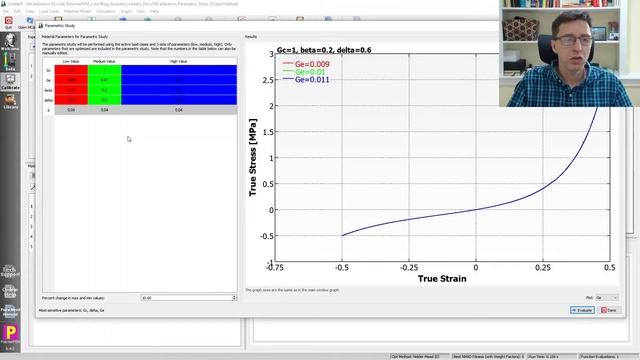The image size is (640, 360).
Task: Click the Quit icon in the main toolbar
Action: tap(8, 22)
